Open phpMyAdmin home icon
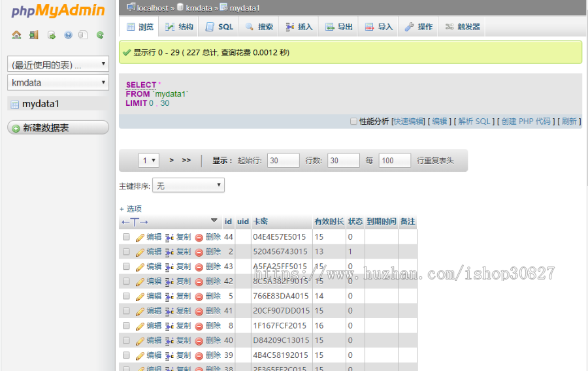The image size is (588, 371). pos(16,35)
